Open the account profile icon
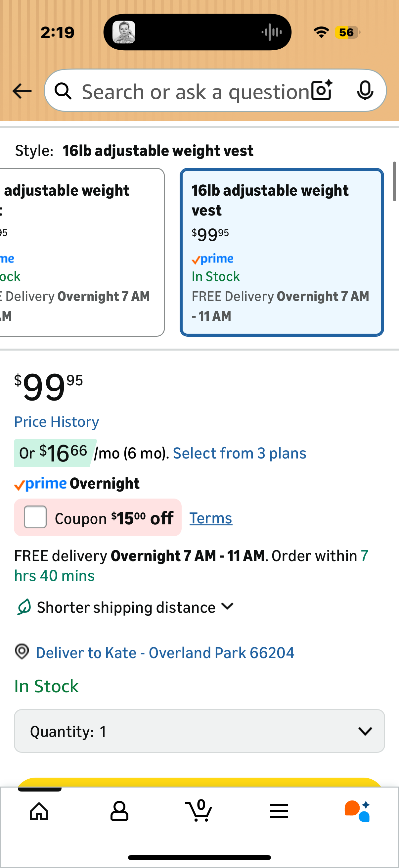This screenshot has width=399, height=868. (x=119, y=811)
